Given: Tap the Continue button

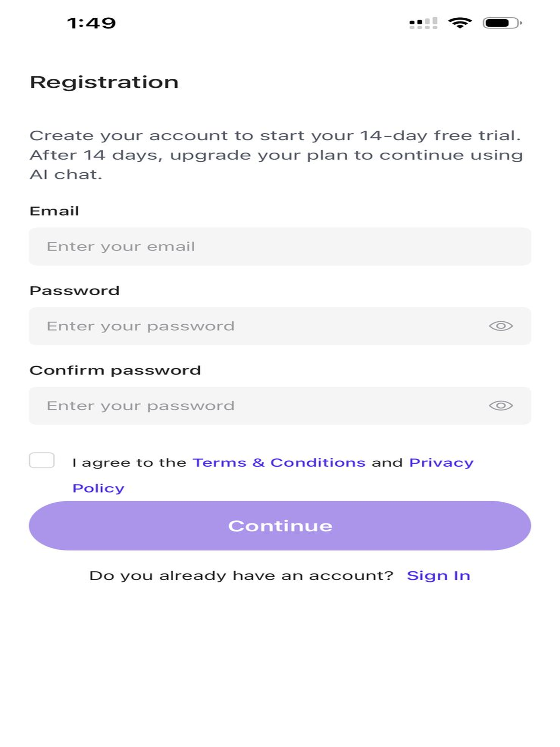Looking at the screenshot, I should pos(280,526).
